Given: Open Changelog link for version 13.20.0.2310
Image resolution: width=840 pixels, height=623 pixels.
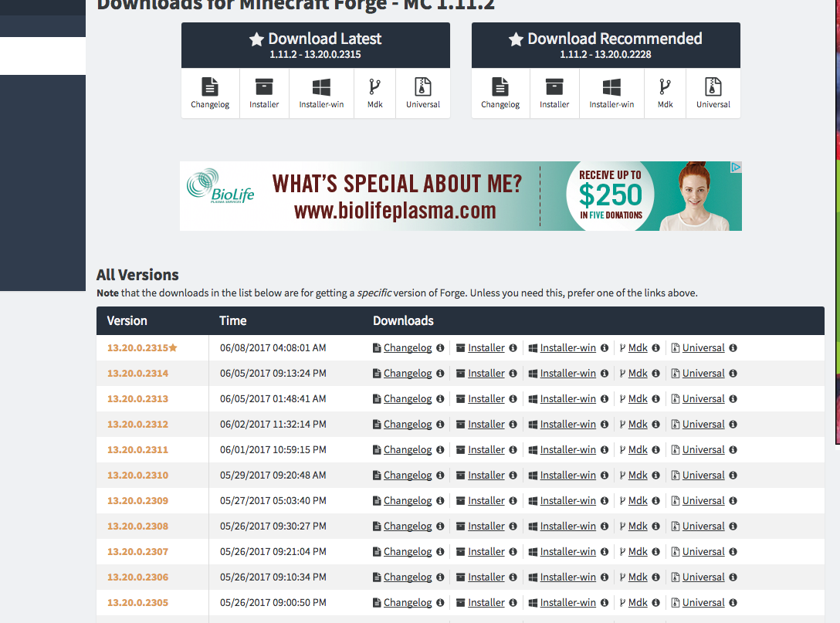Looking at the screenshot, I should [408, 475].
